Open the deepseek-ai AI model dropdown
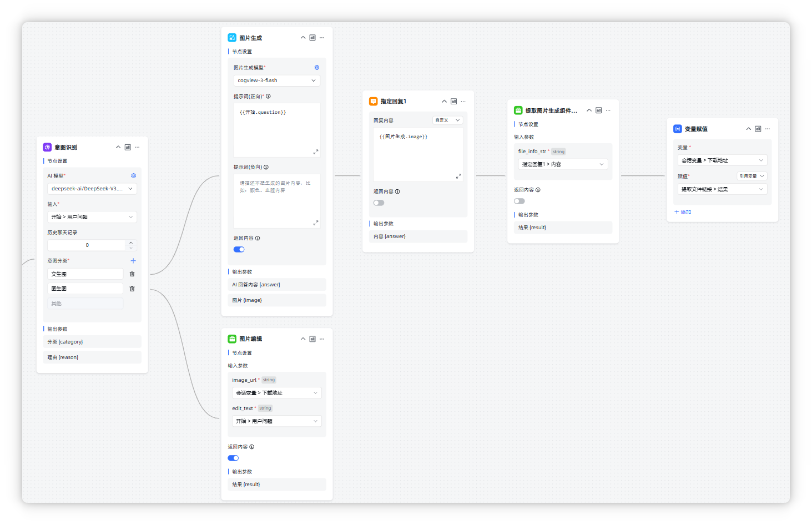812x525 pixels. [x=92, y=189]
